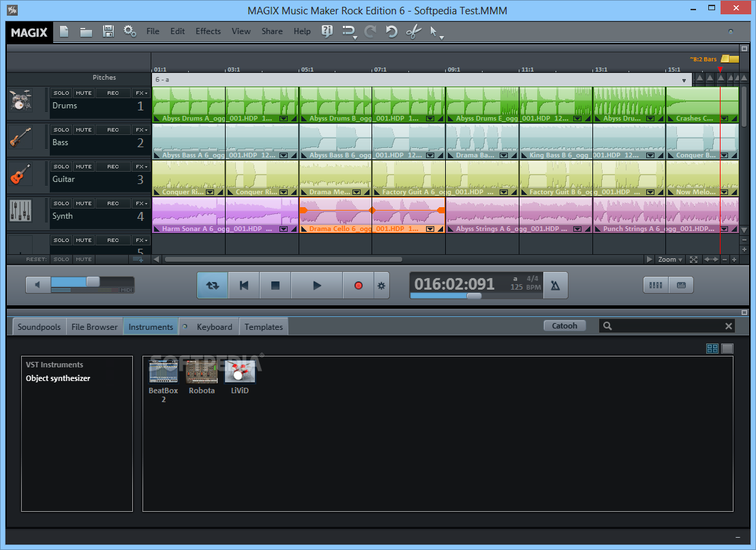This screenshot has height=550, width=756.
Task: Select the scissors split tool
Action: pyautogui.click(x=413, y=32)
